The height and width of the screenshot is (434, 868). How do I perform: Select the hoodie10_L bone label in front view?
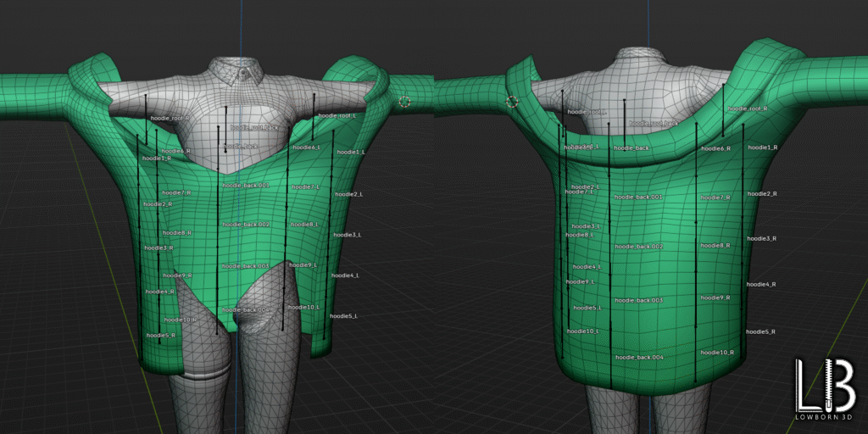click(x=305, y=307)
